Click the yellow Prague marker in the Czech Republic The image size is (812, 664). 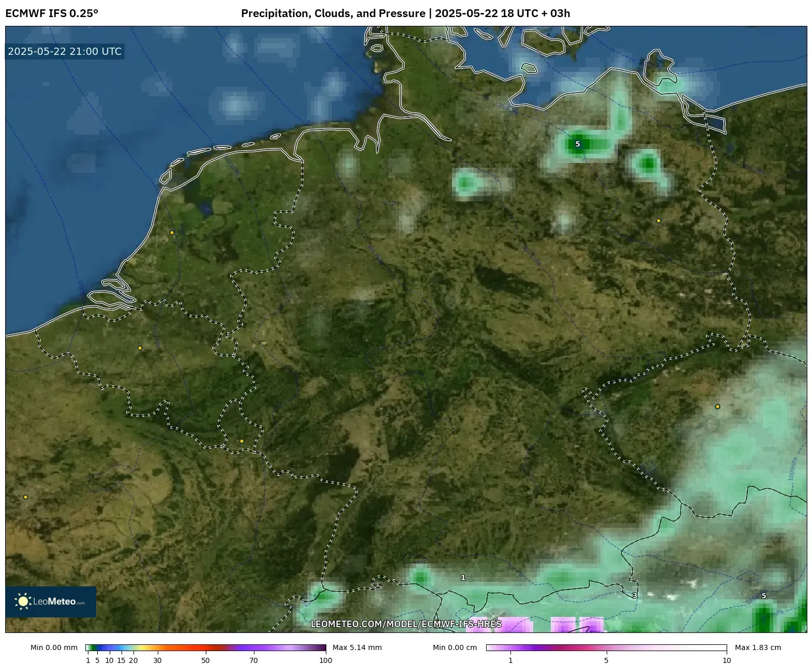pos(717,406)
